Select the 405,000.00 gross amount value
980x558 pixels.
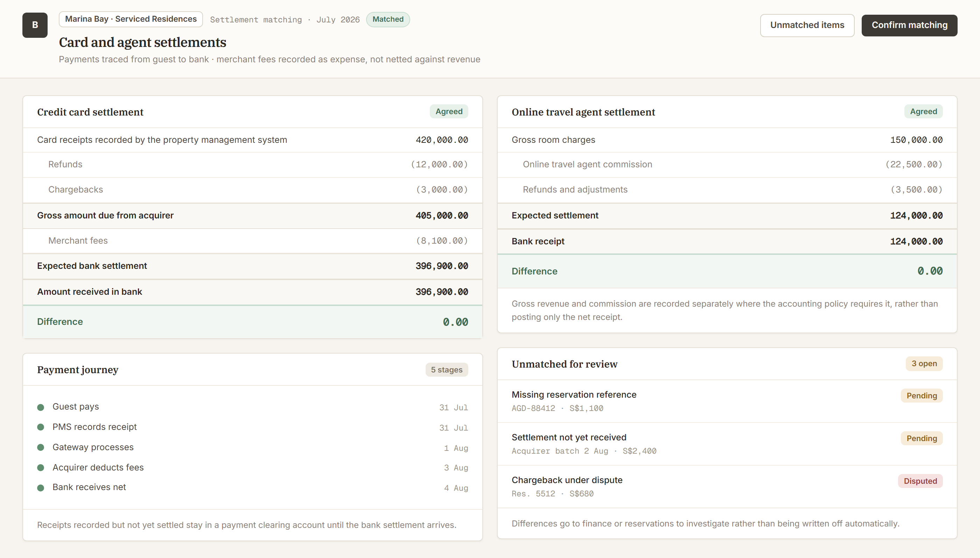442,215
